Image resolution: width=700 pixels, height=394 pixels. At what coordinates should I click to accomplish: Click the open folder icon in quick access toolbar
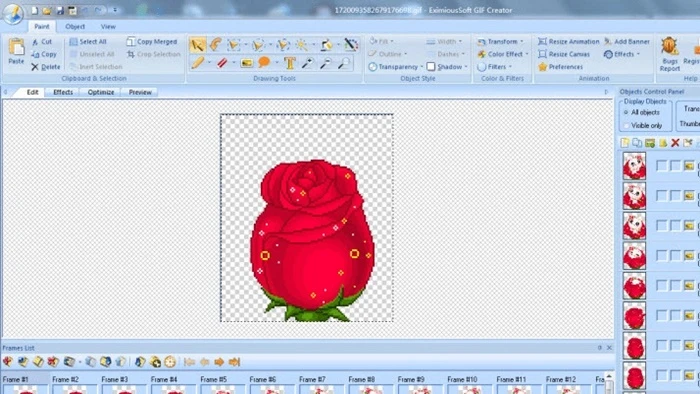[x=47, y=10]
